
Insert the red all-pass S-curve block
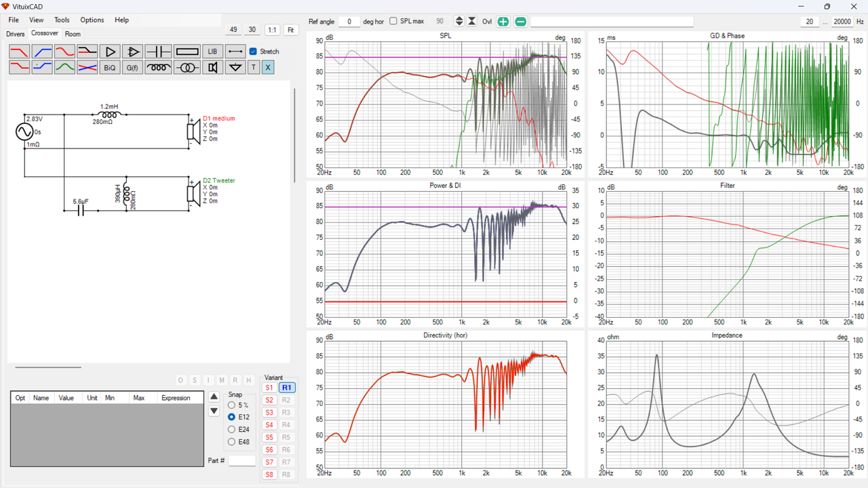[64, 52]
